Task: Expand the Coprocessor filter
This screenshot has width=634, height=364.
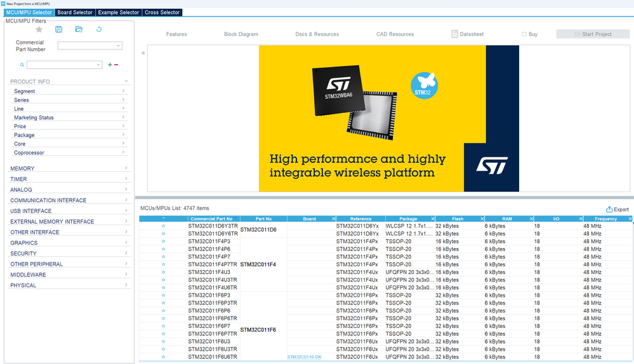Action: click(123, 152)
